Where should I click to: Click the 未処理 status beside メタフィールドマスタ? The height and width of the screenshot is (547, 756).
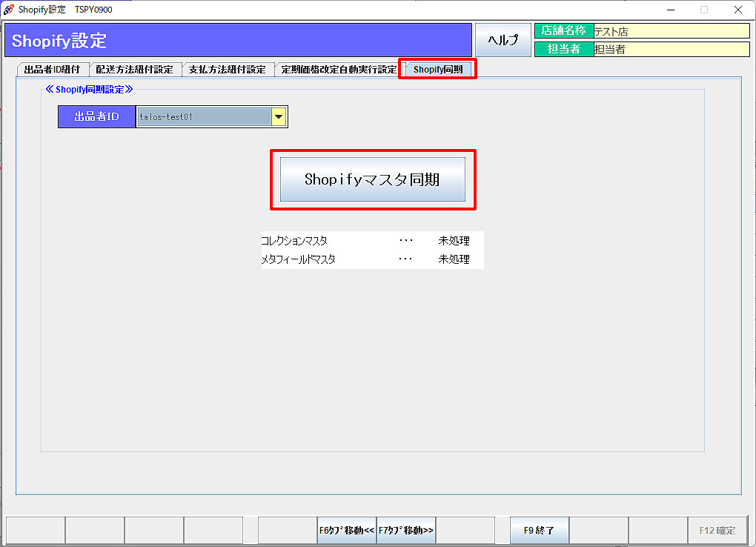click(x=454, y=259)
